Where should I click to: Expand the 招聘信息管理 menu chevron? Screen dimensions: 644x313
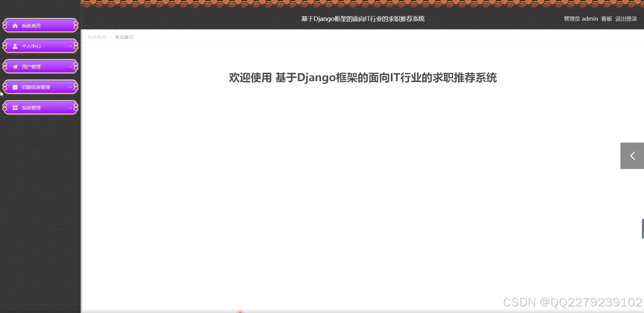pos(70,87)
